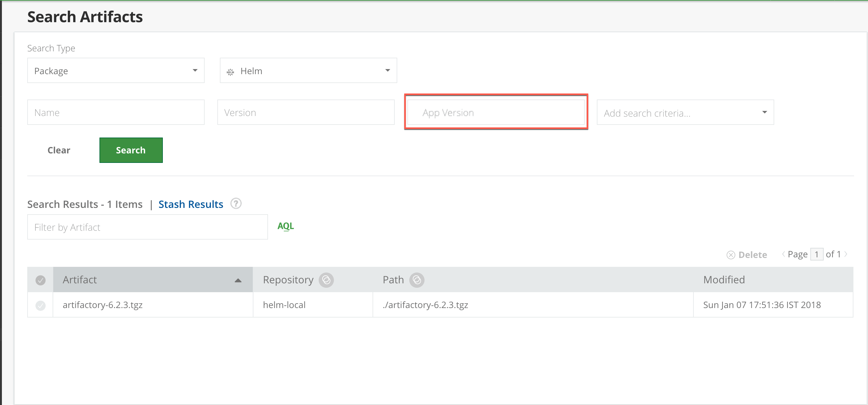This screenshot has height=405, width=868.
Task: Go to next results page arrow
Action: (x=846, y=254)
